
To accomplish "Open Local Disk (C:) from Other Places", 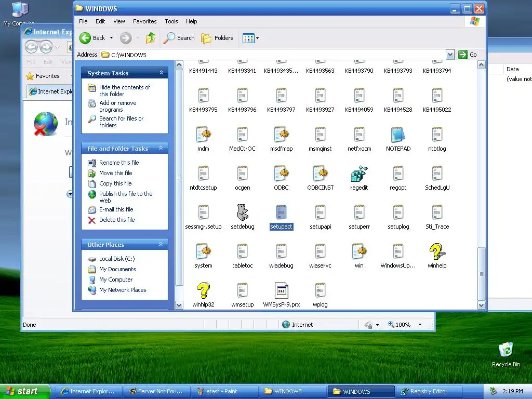I will click(x=117, y=259).
